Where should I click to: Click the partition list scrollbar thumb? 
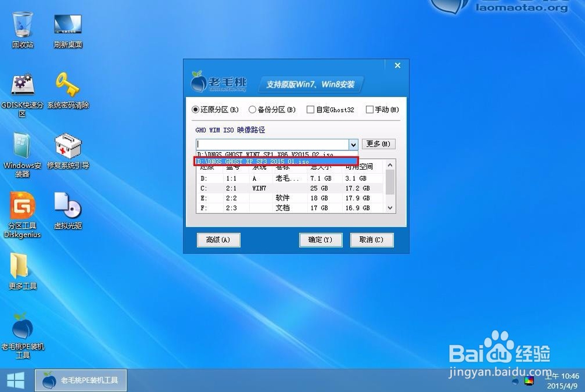(390, 182)
